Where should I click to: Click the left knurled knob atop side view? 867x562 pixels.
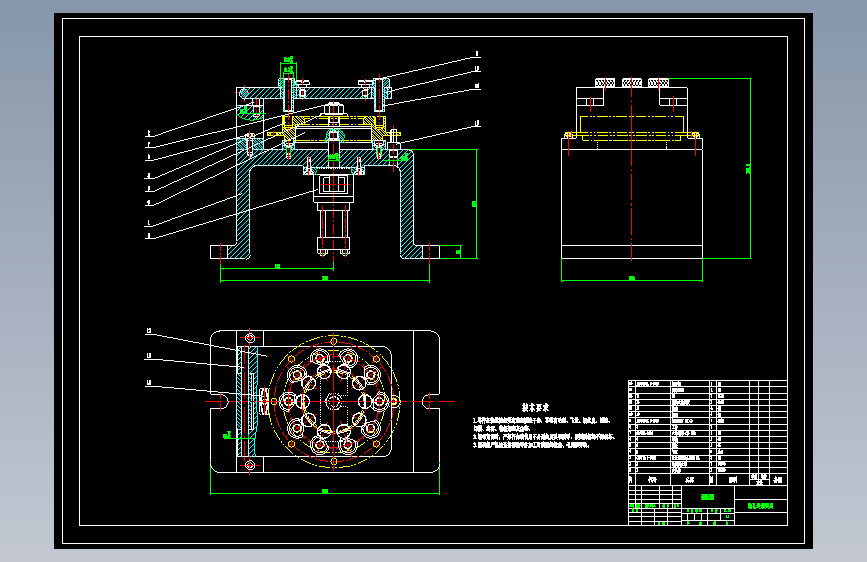(x=605, y=82)
